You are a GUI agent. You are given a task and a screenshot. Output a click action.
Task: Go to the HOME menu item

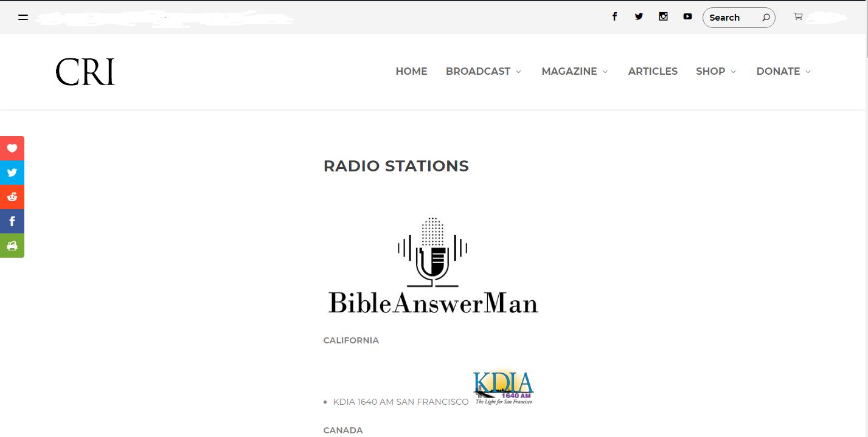411,71
